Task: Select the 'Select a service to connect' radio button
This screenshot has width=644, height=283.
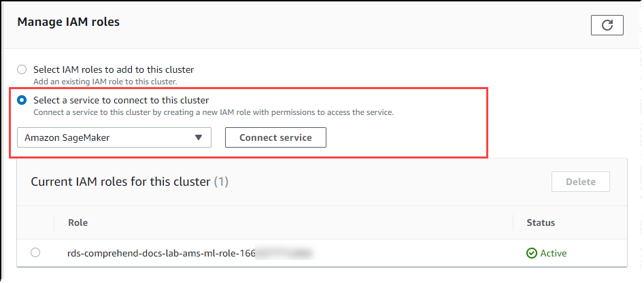Action: (22, 100)
